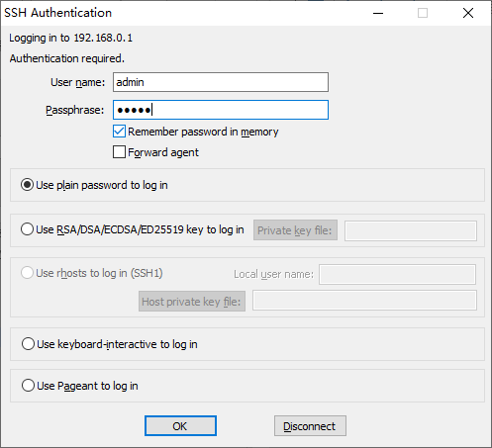Viewport: 492px width, 448px height.
Task: Focus the Passphrase input field
Action: tap(221, 110)
